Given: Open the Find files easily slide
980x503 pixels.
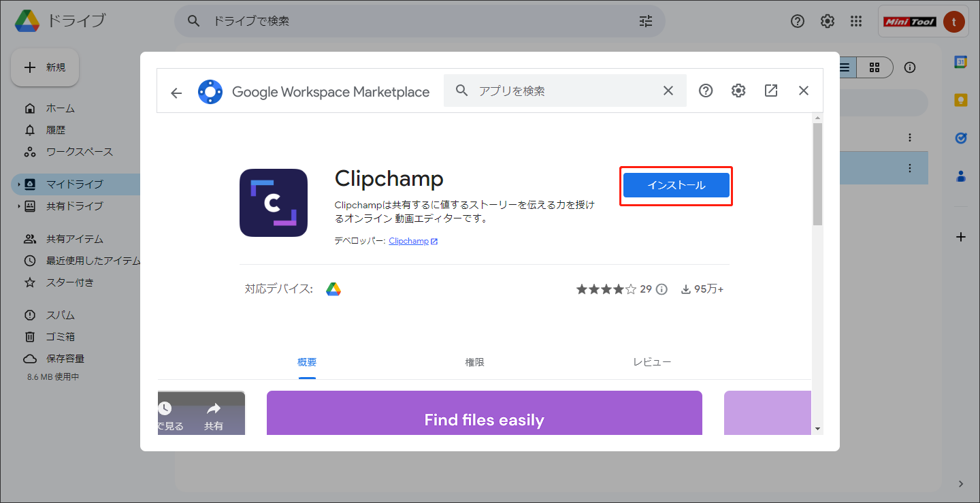Looking at the screenshot, I should (x=484, y=413).
